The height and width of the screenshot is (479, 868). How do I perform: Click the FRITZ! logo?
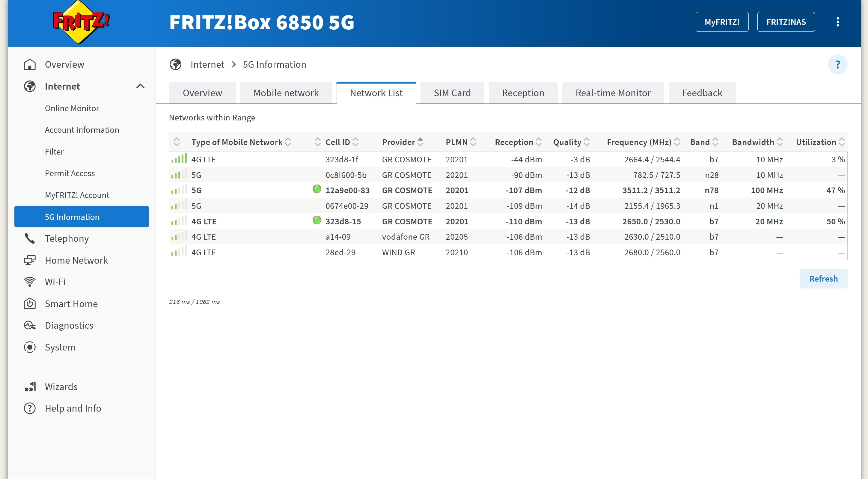[81, 22]
